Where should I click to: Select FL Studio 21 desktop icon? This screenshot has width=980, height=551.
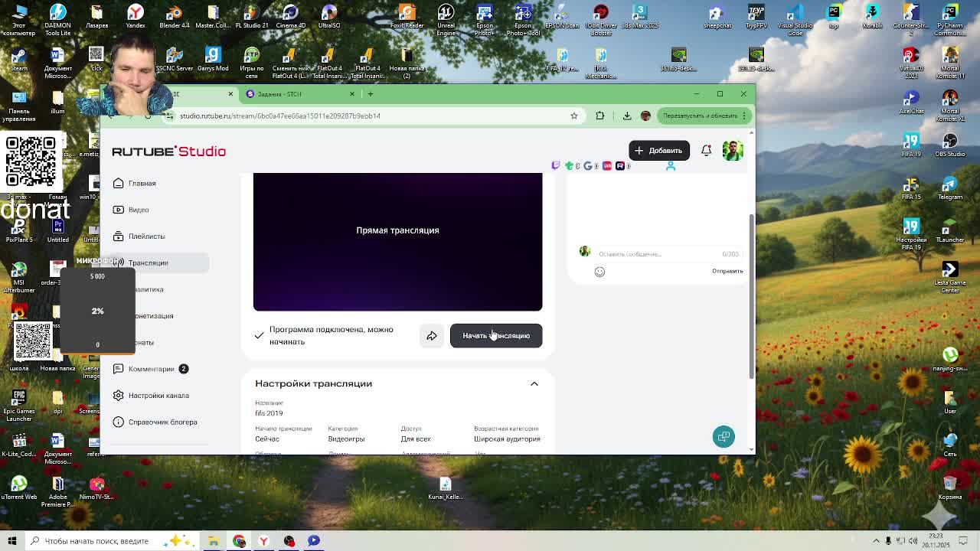(x=251, y=17)
